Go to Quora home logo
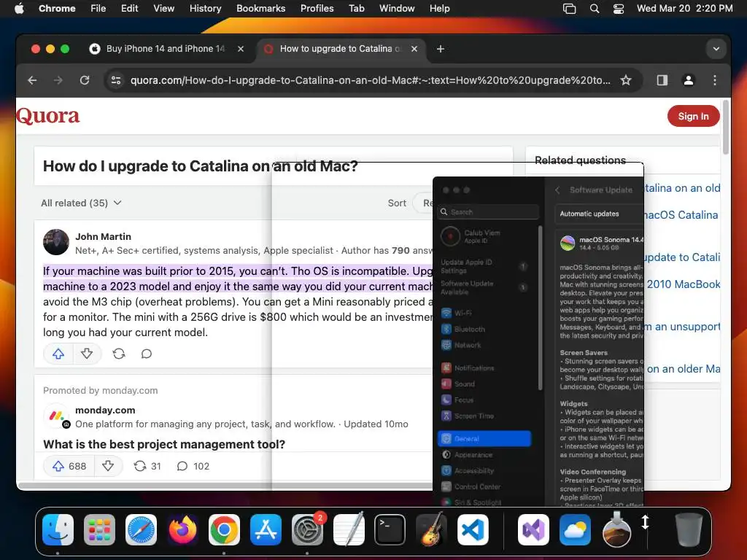747x560 pixels. pos(47,116)
